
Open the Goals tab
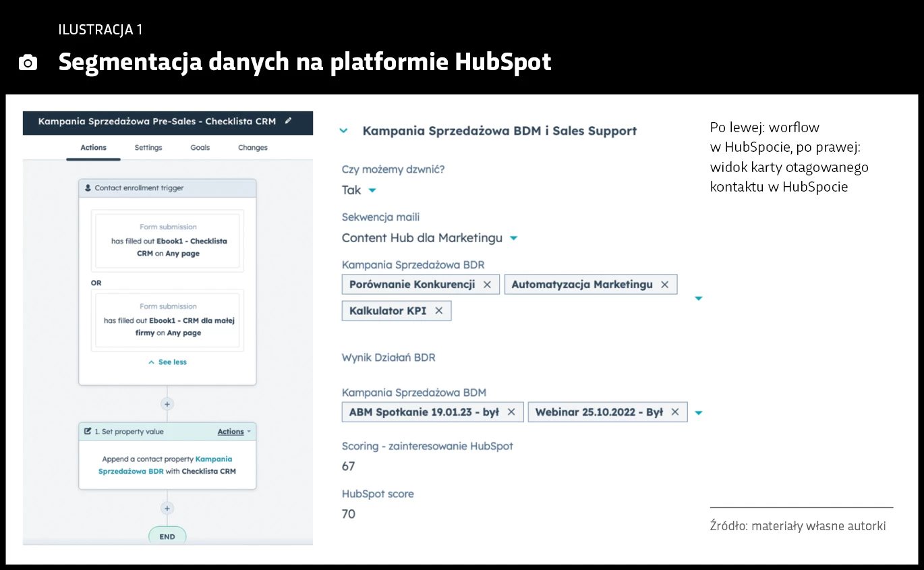click(200, 148)
